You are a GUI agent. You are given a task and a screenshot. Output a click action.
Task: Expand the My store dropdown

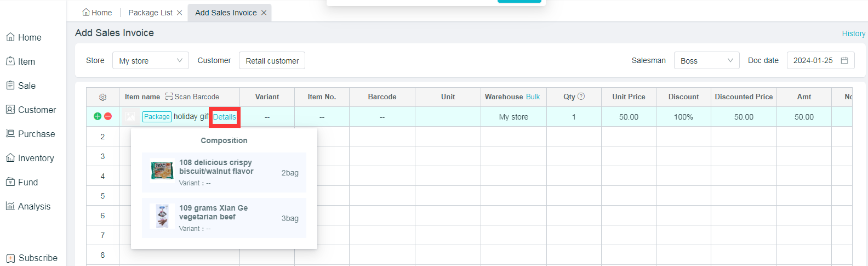point(151,60)
